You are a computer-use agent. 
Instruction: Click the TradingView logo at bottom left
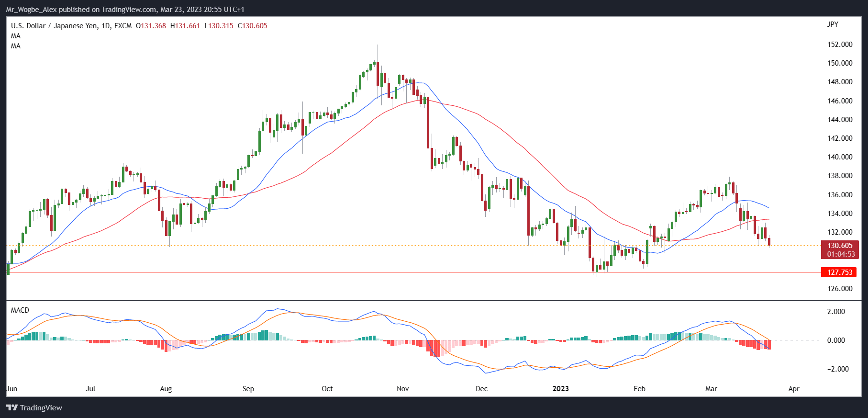34,407
